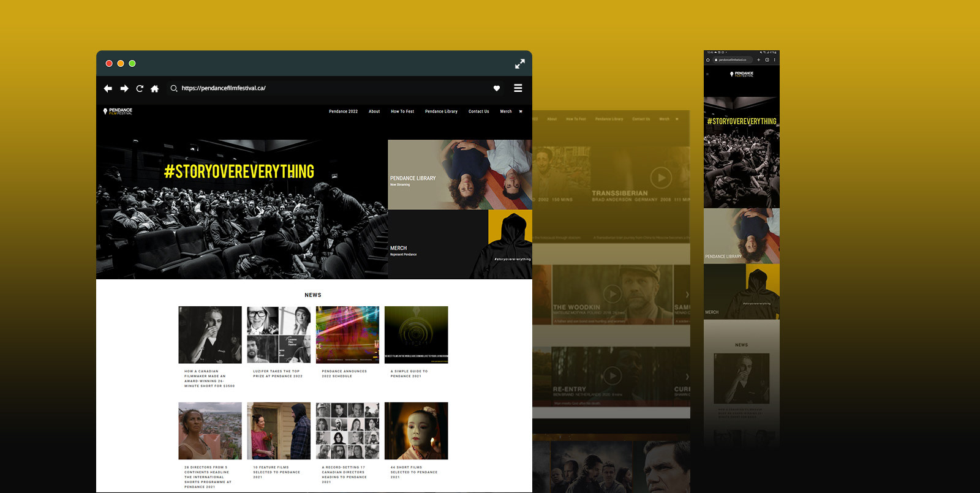Tap the Merch tile in the mobile view
The width and height of the screenshot is (980, 493).
tap(742, 292)
